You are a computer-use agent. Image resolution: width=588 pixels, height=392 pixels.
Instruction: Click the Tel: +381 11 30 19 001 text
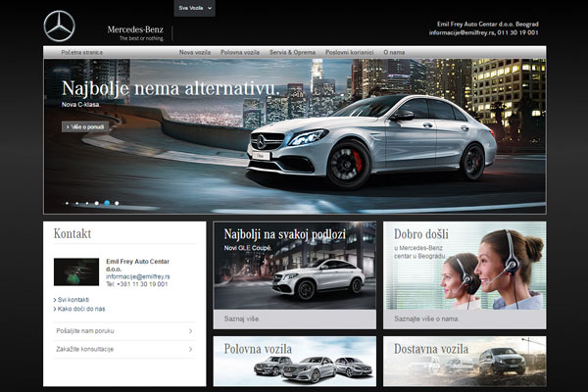click(137, 284)
